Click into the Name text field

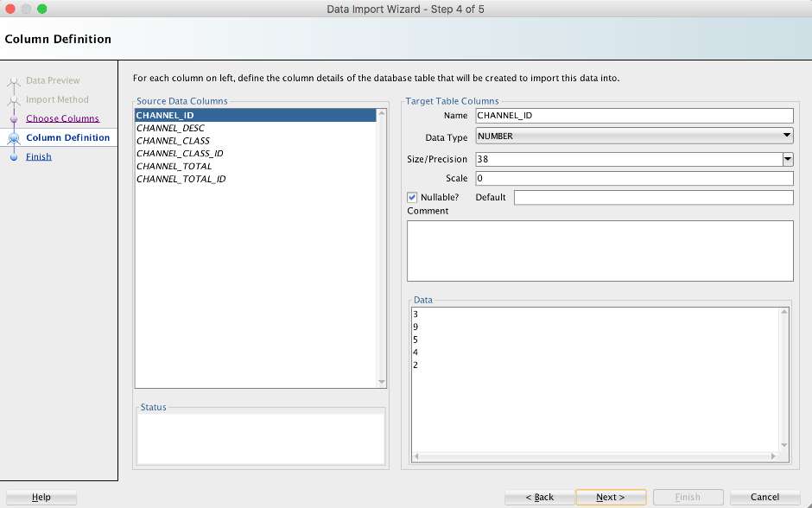point(633,116)
